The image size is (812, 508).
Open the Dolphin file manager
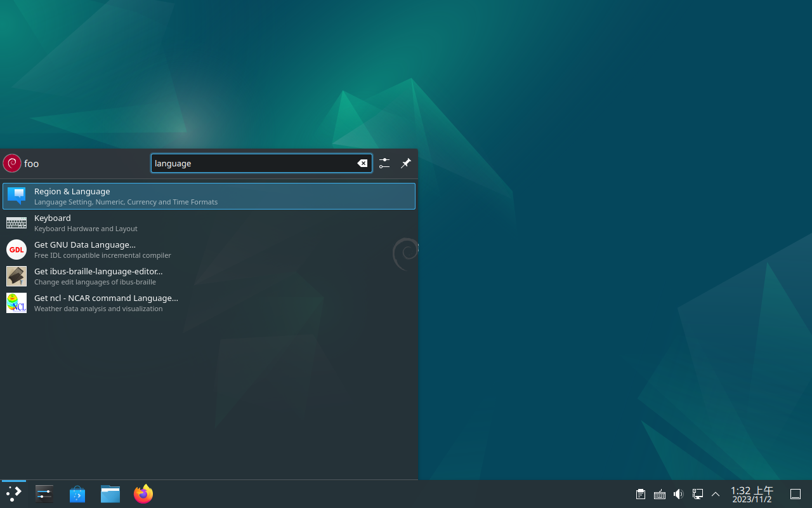pyautogui.click(x=110, y=493)
